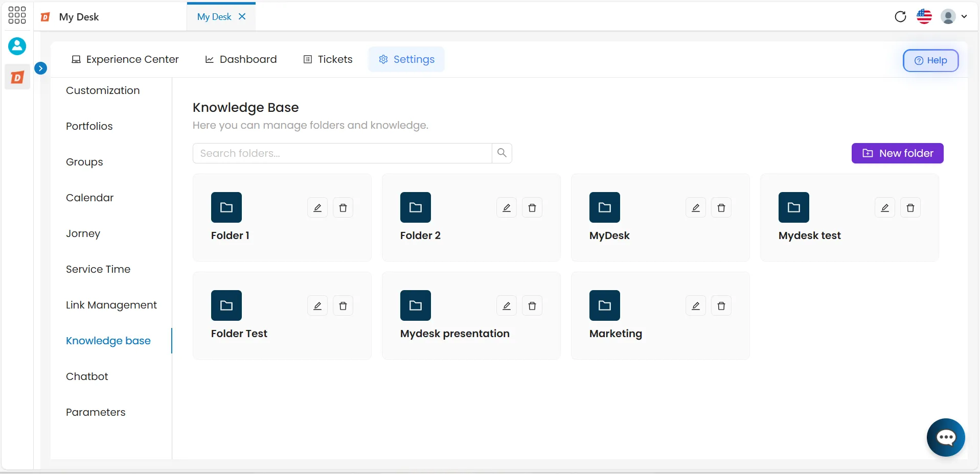Image resolution: width=980 pixels, height=474 pixels.
Task: Delete the Mydesk test folder
Action: [910, 208]
